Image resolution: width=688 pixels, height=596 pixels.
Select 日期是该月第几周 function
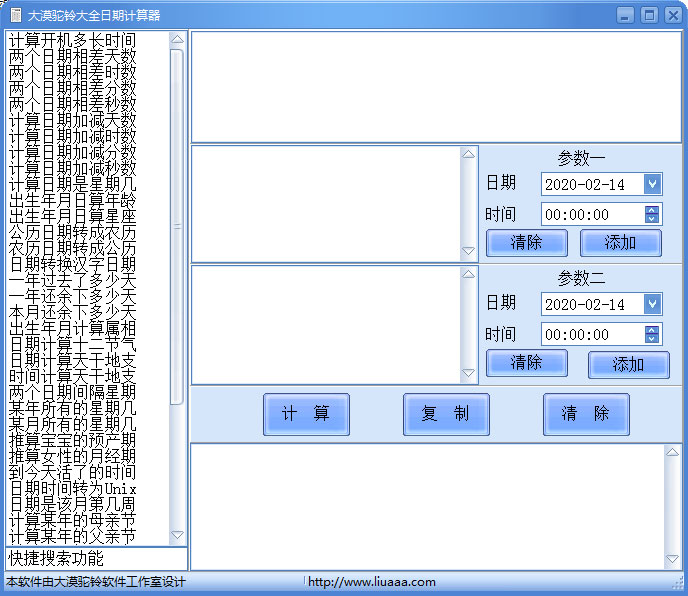[72, 505]
